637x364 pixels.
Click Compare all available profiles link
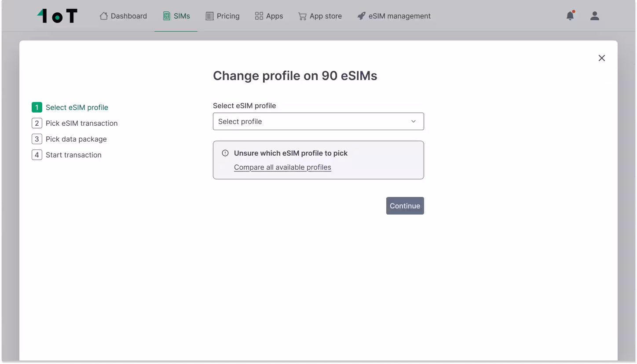point(282,167)
